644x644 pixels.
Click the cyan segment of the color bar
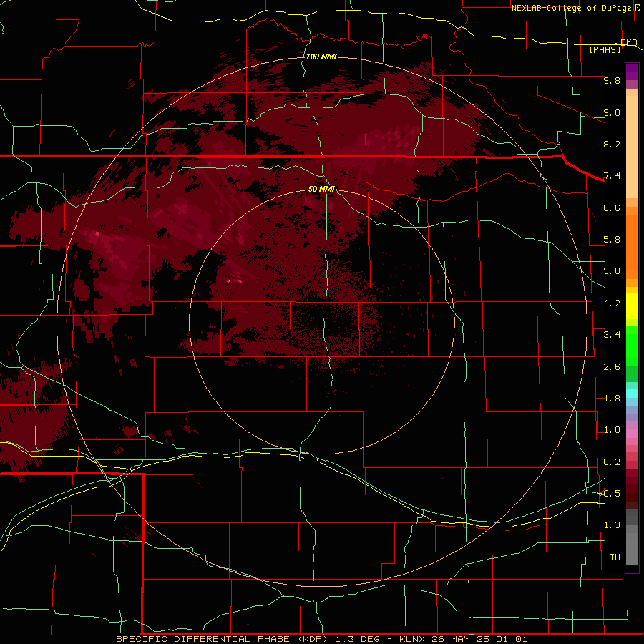pos(632,394)
